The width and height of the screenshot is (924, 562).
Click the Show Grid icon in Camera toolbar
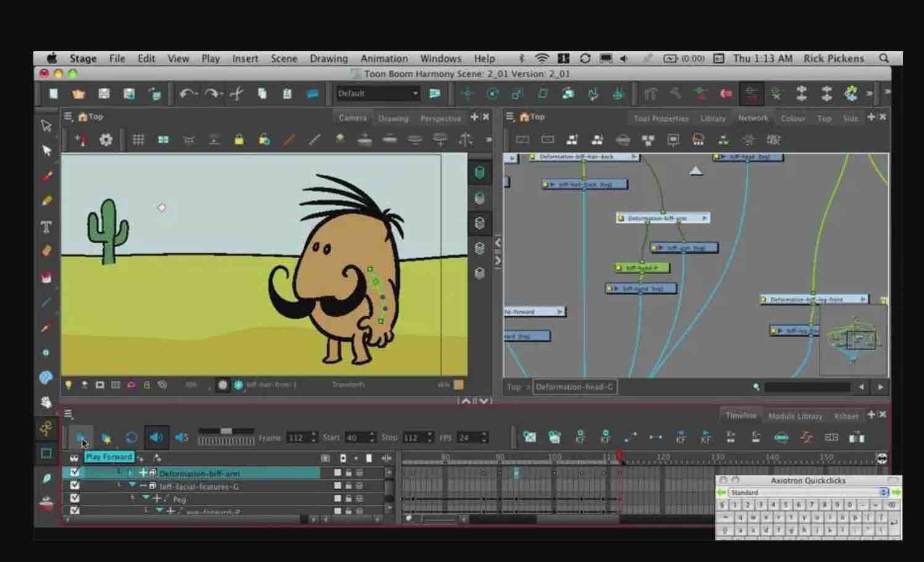point(138,140)
